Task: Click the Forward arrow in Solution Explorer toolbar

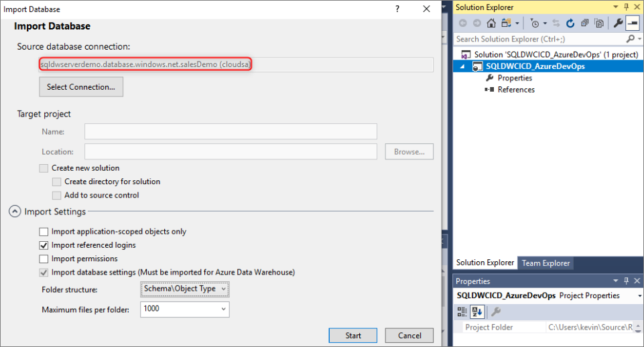Action: point(477,23)
